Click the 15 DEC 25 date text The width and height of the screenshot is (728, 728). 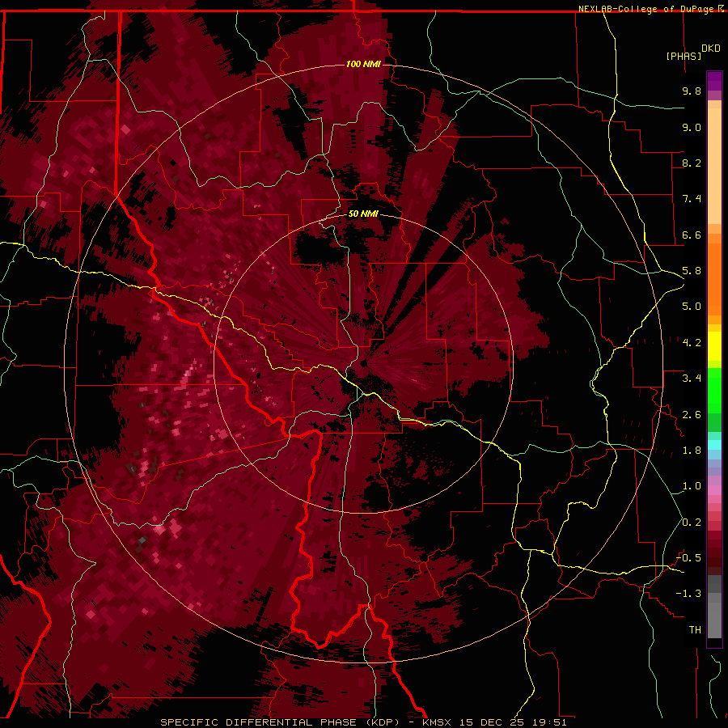coord(493,722)
